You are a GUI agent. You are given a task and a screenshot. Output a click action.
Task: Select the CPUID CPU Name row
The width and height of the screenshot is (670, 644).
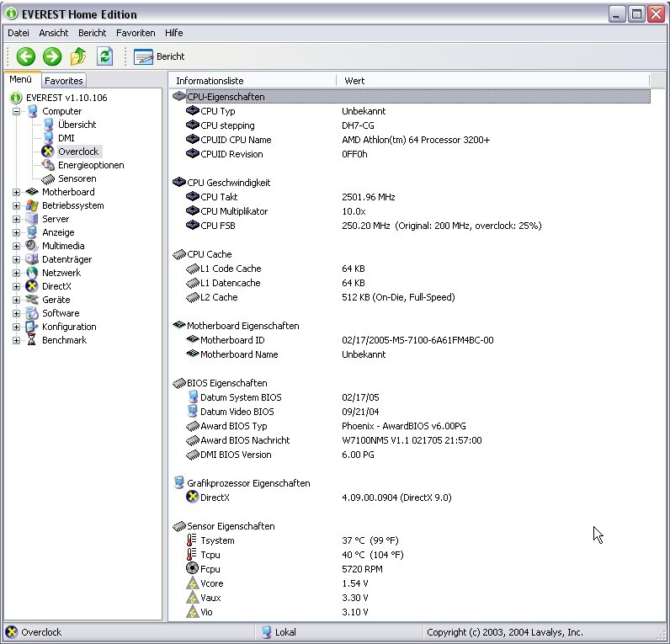411,140
